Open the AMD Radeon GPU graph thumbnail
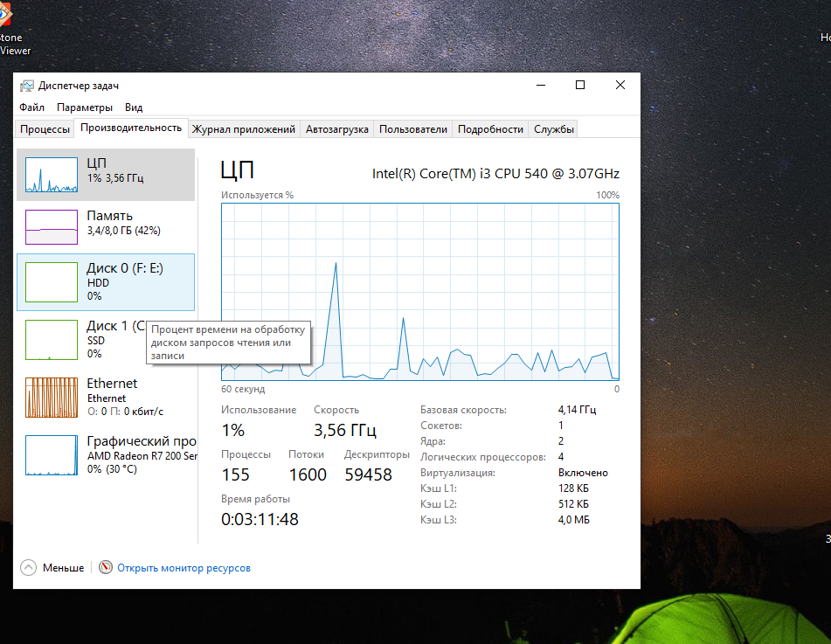 pos(52,455)
